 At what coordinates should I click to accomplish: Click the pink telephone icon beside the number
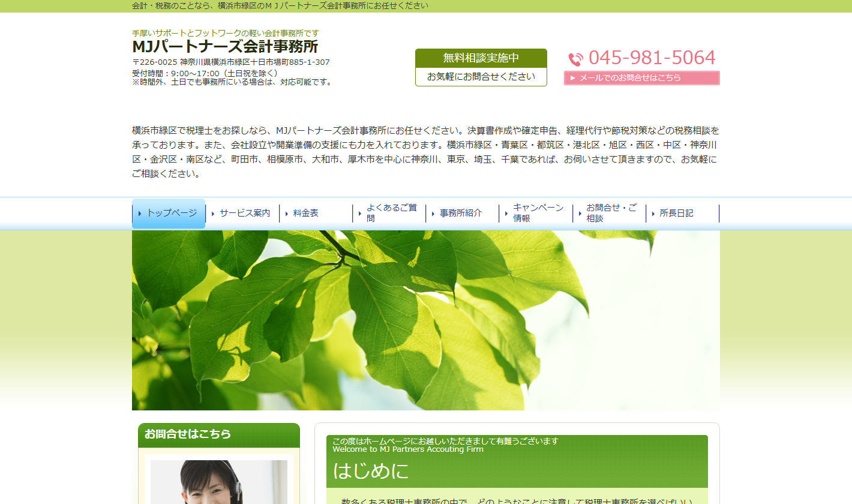pyautogui.click(x=575, y=59)
